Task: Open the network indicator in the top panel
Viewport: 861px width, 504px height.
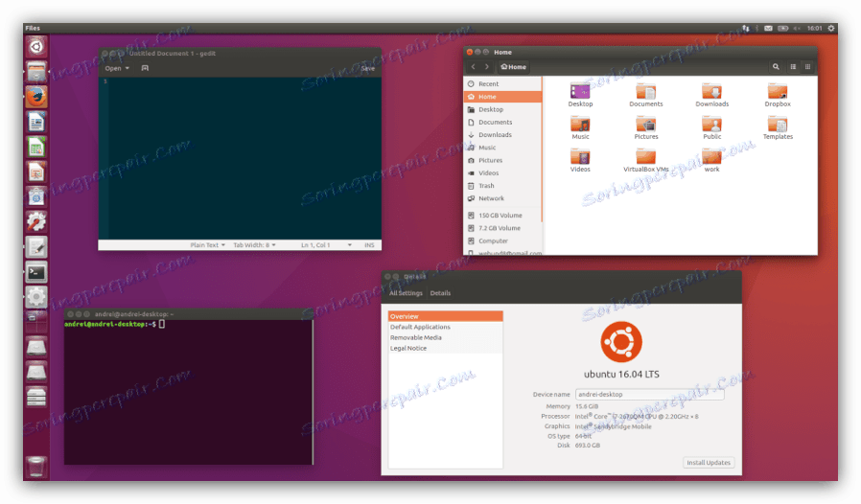Action: pos(746,28)
